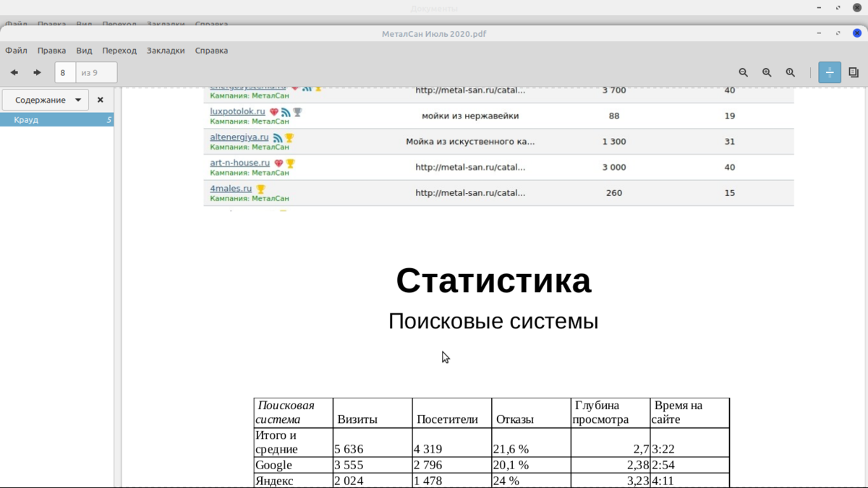Click 'Мойка из искуственного ка...' cell
Screen dimensions: 868x488
(x=470, y=142)
